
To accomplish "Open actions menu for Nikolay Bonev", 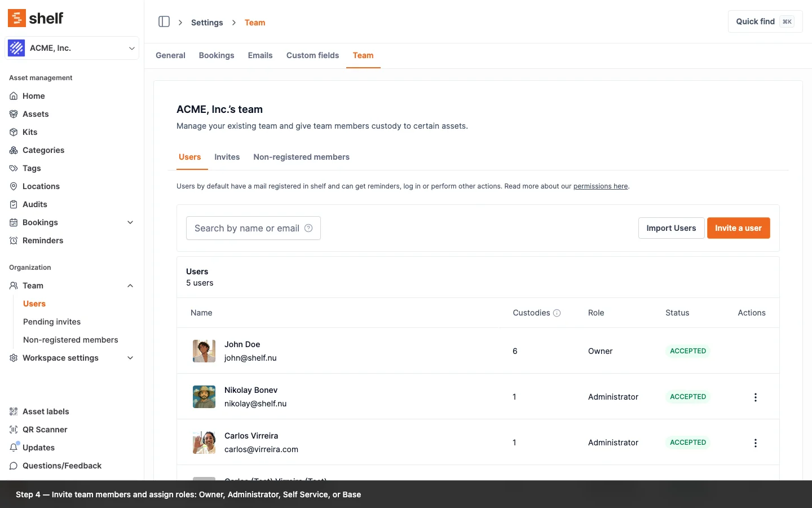I will pos(755,397).
